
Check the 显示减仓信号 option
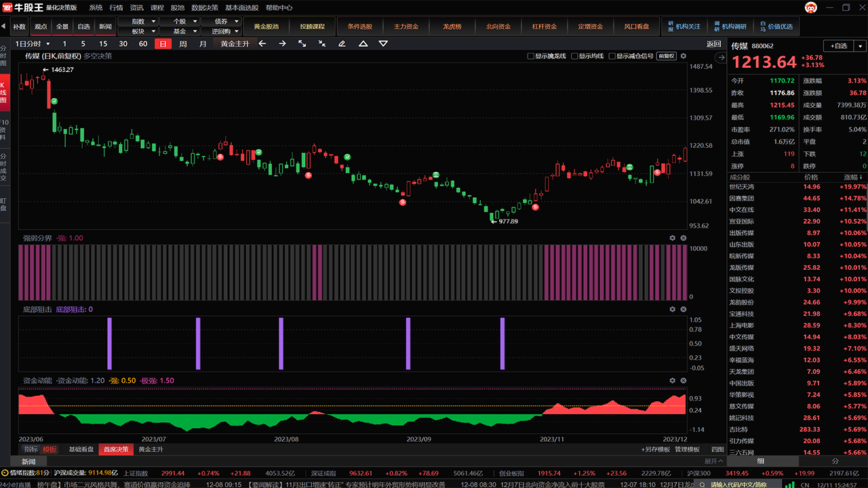(x=612, y=56)
